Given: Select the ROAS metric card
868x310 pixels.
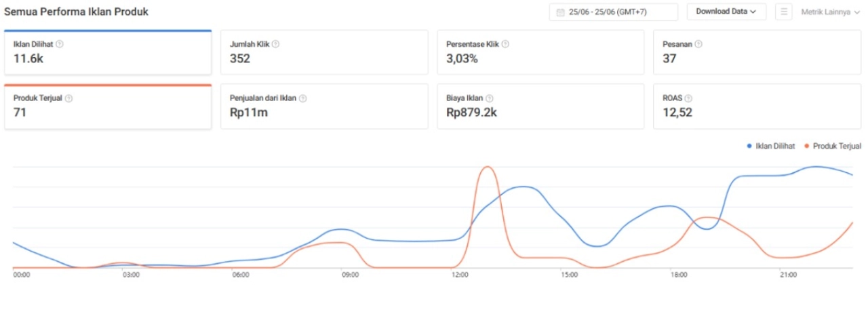Looking at the screenshot, I should [x=757, y=106].
